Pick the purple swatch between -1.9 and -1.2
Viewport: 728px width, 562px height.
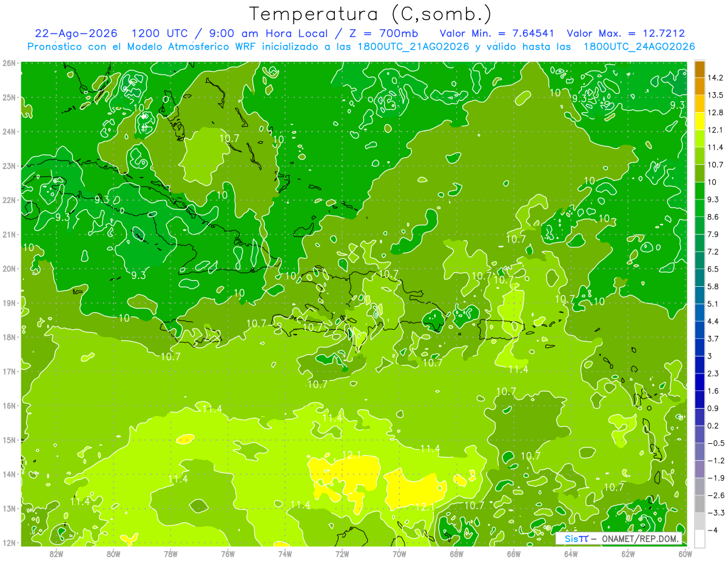[699, 469]
